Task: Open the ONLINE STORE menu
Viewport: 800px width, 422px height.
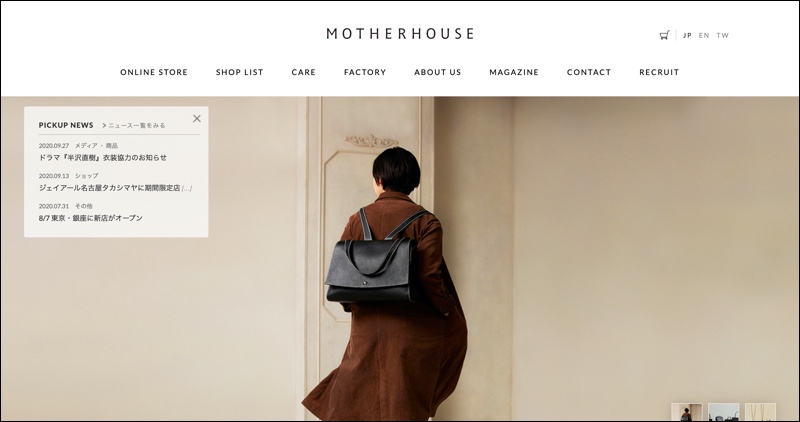Action: coord(154,72)
